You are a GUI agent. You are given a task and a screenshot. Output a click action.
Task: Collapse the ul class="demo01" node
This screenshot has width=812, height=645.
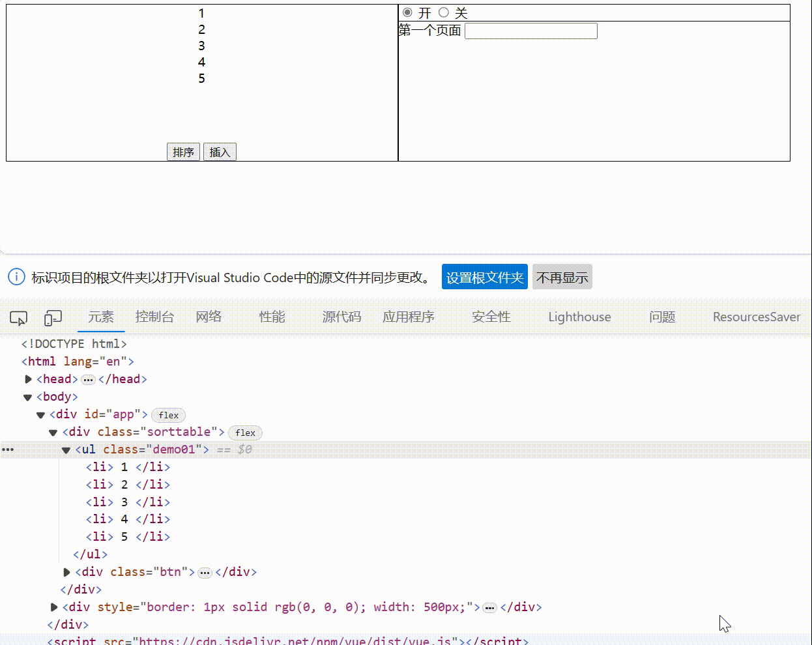[x=66, y=450]
